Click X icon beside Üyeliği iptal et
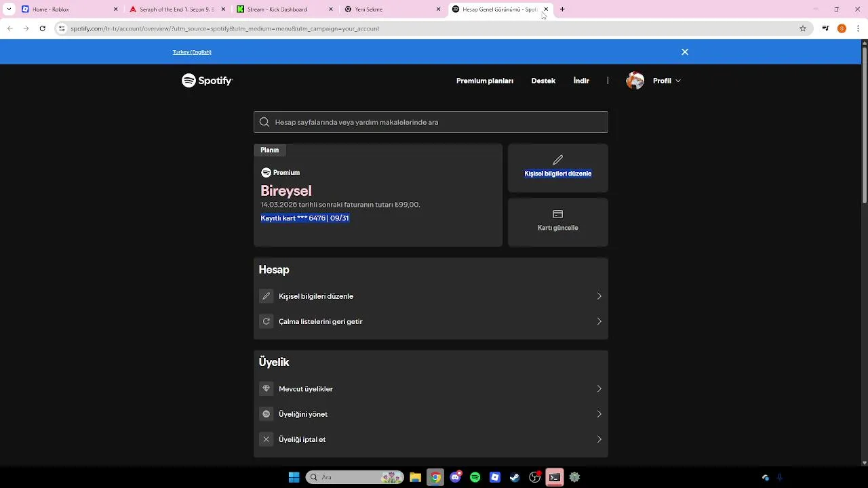The width and height of the screenshot is (868, 488). click(267, 439)
